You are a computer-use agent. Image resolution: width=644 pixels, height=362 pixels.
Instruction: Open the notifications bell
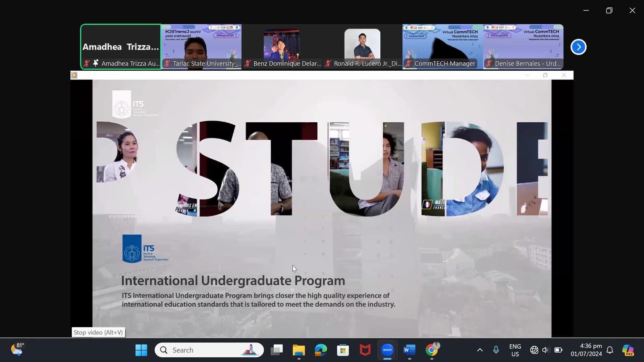(610, 350)
